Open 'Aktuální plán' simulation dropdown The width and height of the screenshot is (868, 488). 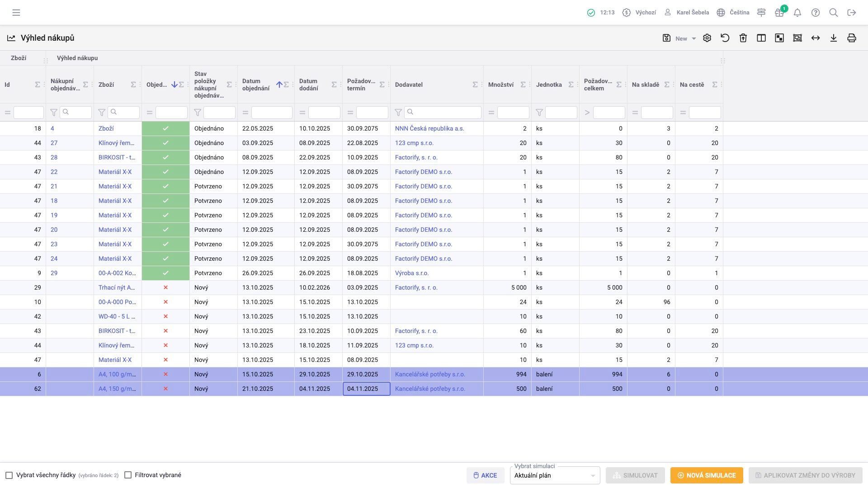click(x=555, y=475)
